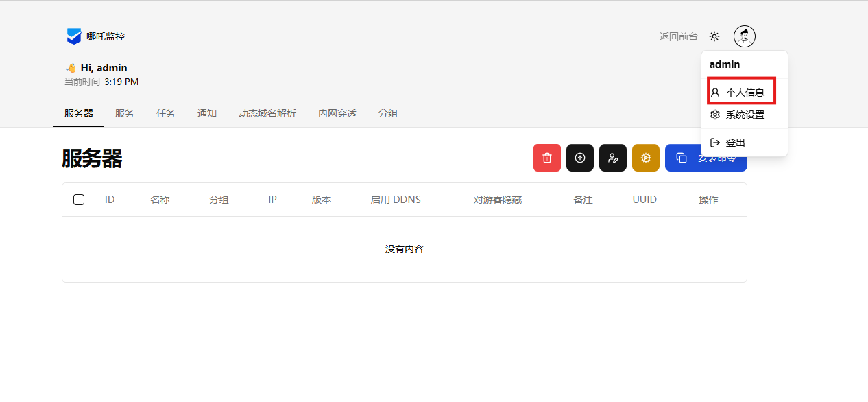The height and width of the screenshot is (402, 868).
Task: Go to the 通知 tab
Action: point(207,113)
